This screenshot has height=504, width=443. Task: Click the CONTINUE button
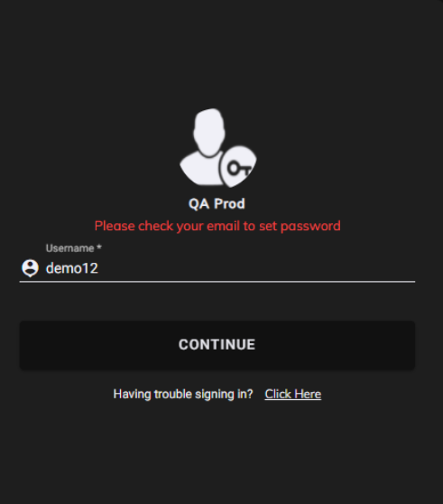point(217,345)
